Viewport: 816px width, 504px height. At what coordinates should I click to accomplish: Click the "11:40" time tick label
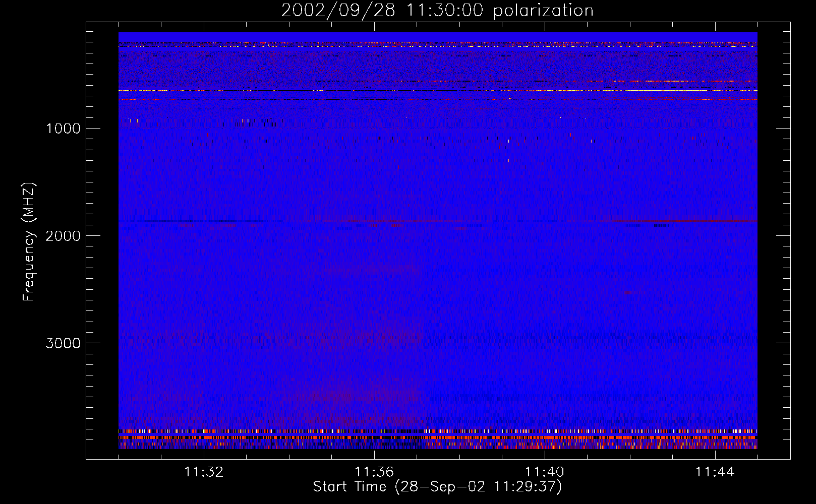pos(545,472)
